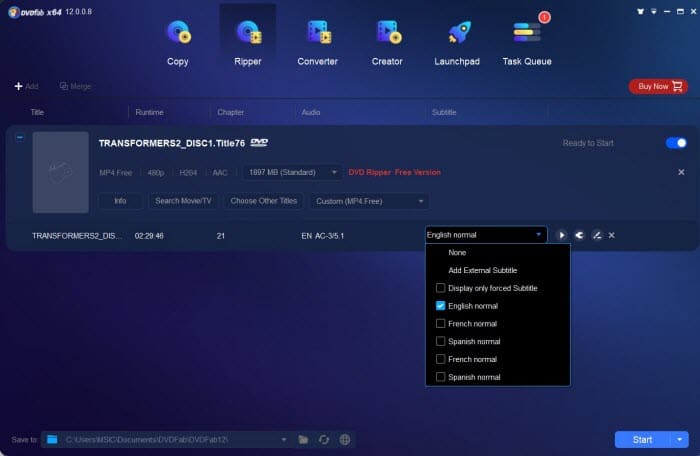Click the blue folder Save to icon
The height and width of the screenshot is (456, 700).
point(52,439)
